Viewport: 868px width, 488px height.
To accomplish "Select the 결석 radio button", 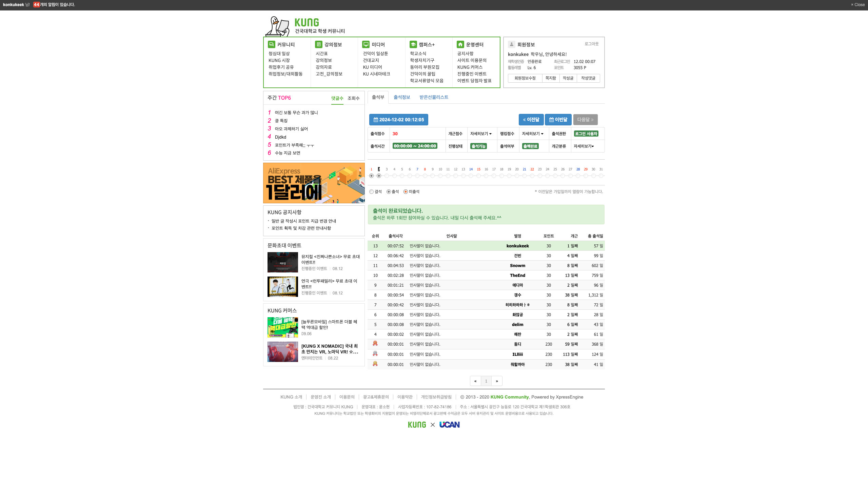I will click(x=372, y=192).
